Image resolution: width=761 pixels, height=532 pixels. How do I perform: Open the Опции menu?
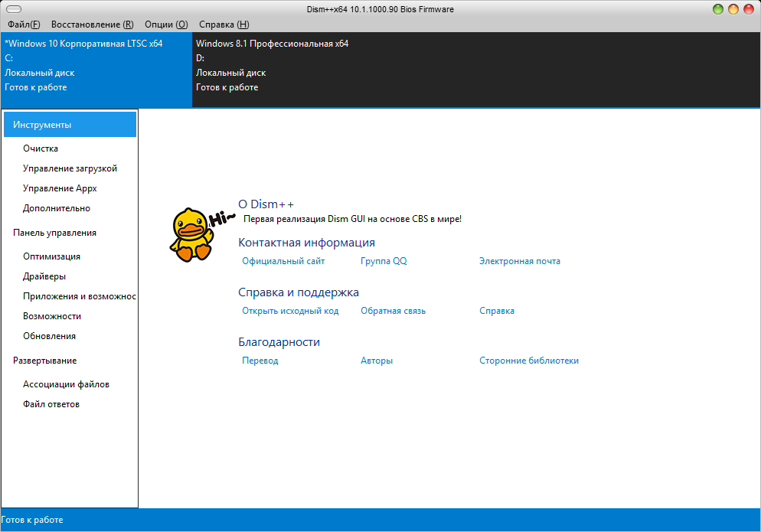pyautogui.click(x=166, y=24)
